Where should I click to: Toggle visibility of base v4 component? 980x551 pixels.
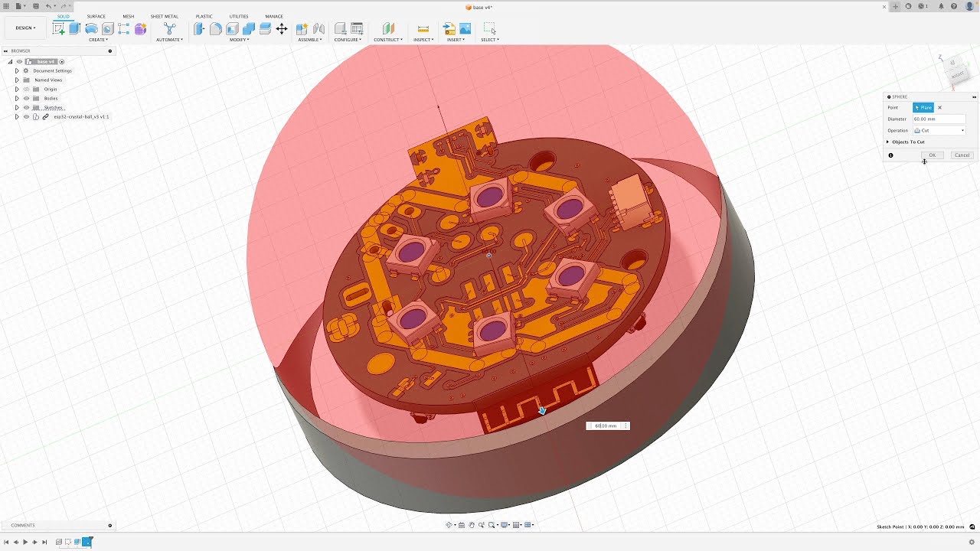[19, 62]
